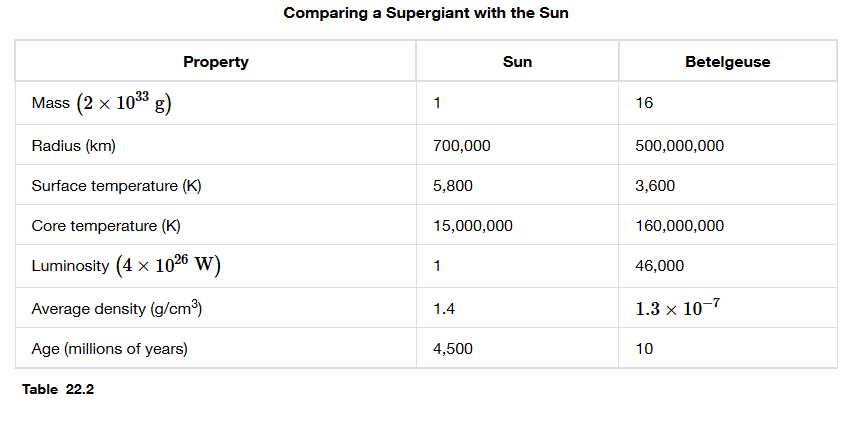
Task: Click the Core temperature (K) label
Action: 106,226
